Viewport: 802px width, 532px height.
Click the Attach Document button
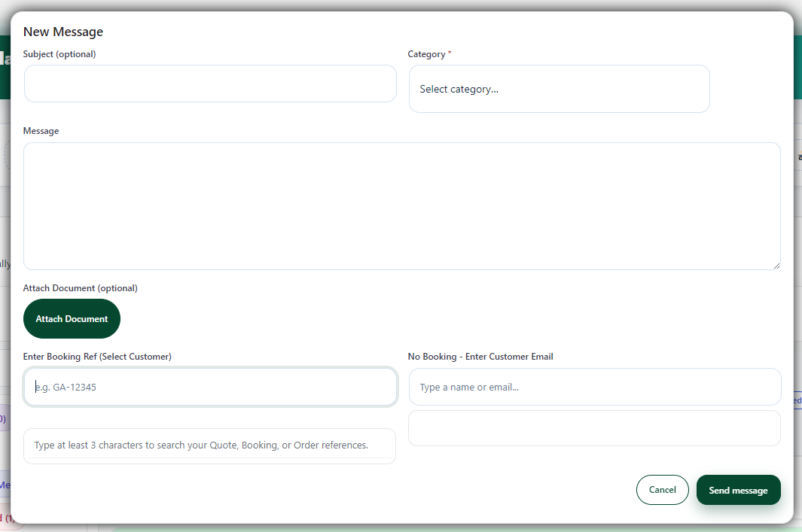point(72,319)
